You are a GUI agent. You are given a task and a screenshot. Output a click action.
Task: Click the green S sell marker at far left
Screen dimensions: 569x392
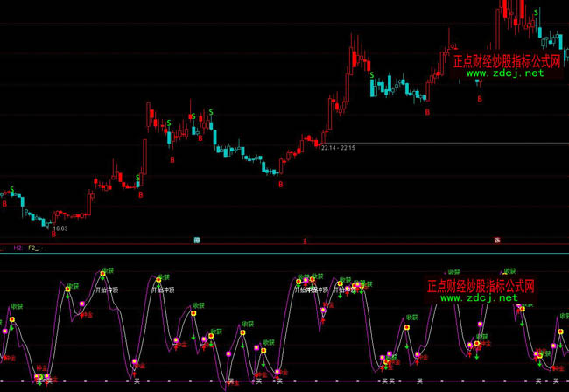coord(11,186)
